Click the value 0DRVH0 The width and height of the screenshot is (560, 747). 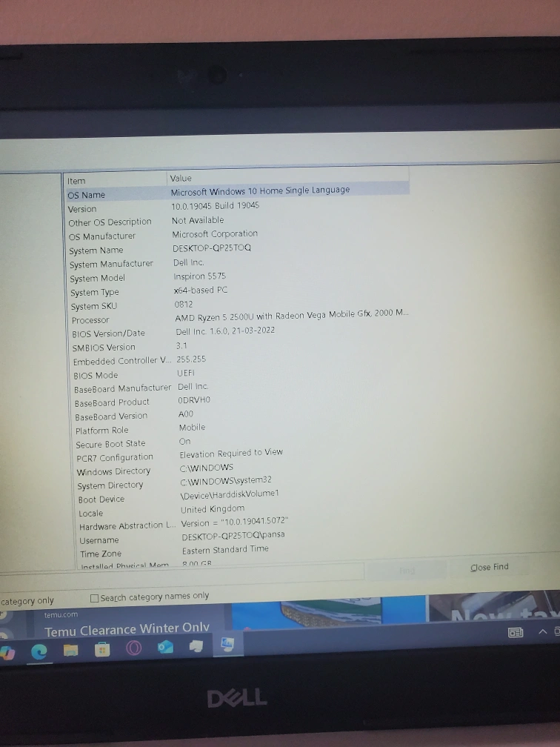tap(194, 400)
